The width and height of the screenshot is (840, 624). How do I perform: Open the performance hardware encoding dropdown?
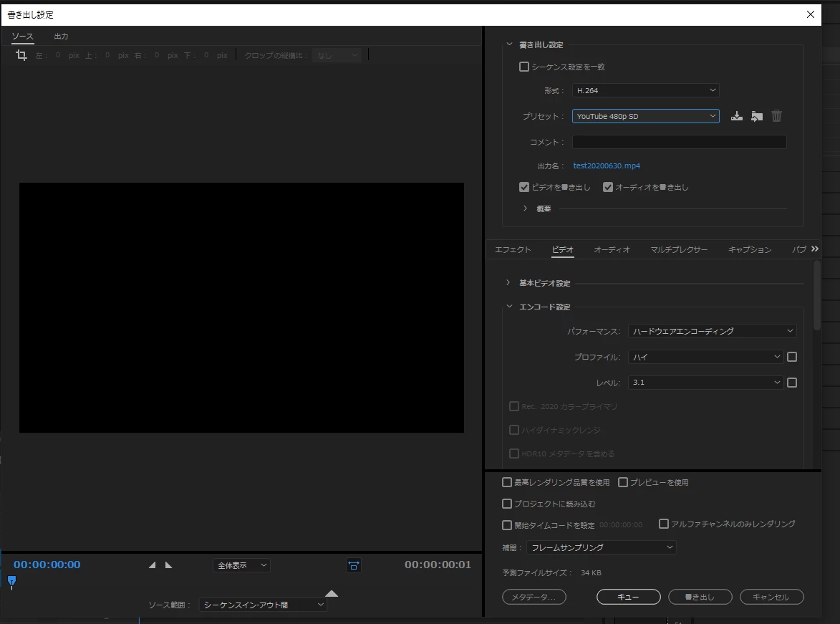(x=712, y=331)
